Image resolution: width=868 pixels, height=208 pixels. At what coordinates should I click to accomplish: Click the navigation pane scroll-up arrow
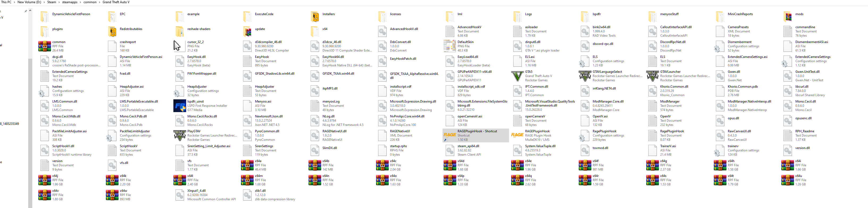point(30,11)
